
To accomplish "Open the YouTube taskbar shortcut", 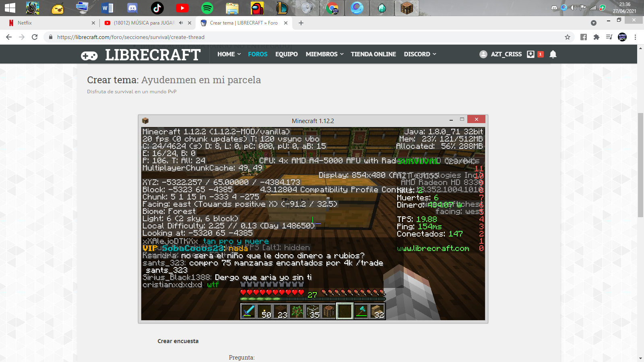I will click(182, 8).
